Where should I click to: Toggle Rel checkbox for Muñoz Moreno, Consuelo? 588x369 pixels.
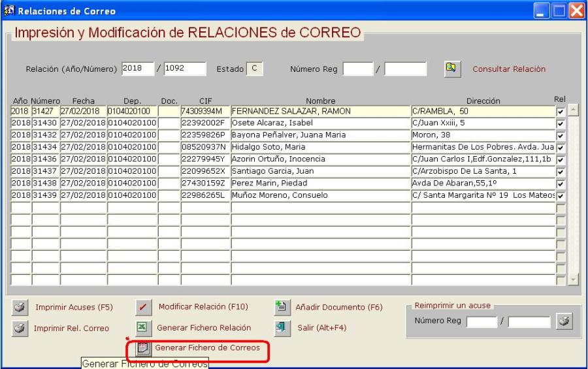pos(560,195)
